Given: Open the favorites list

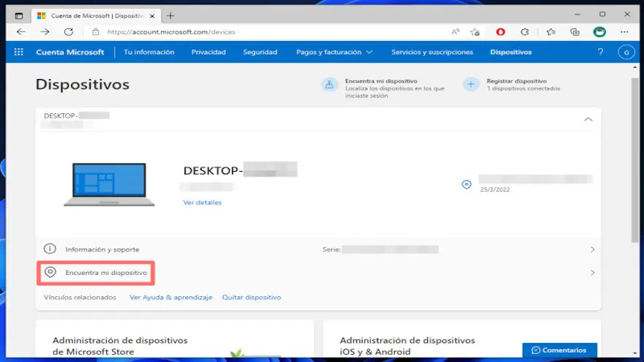Looking at the screenshot, I should [x=551, y=32].
